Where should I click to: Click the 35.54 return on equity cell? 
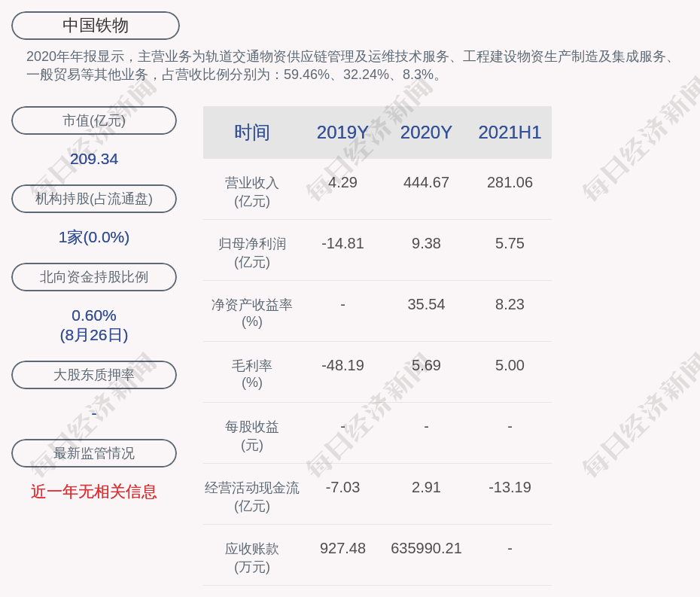point(426,305)
